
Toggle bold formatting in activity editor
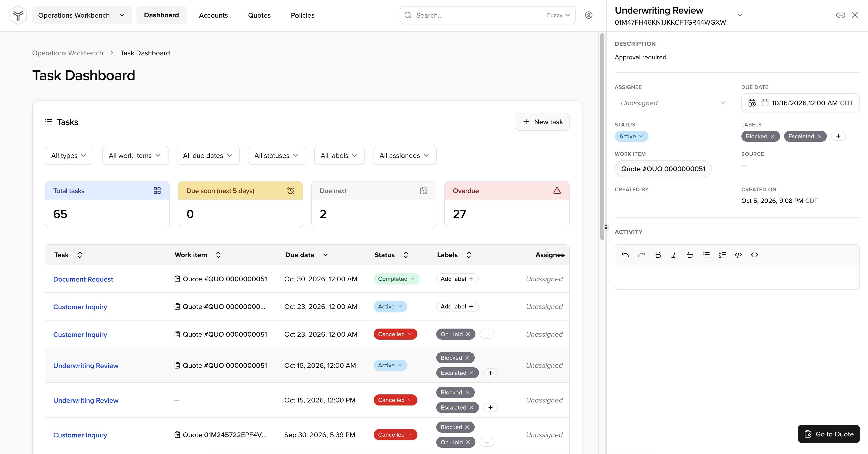click(658, 255)
